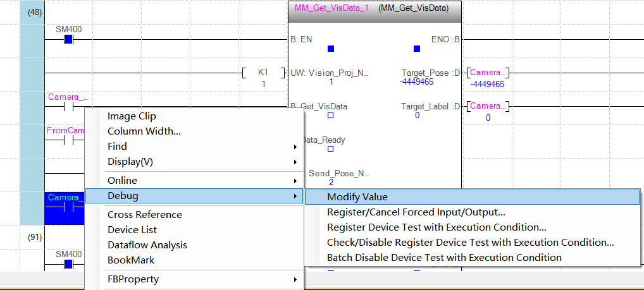The width and height of the screenshot is (644, 290).
Task: Open Cross Reference from context menu
Action: [x=145, y=215]
